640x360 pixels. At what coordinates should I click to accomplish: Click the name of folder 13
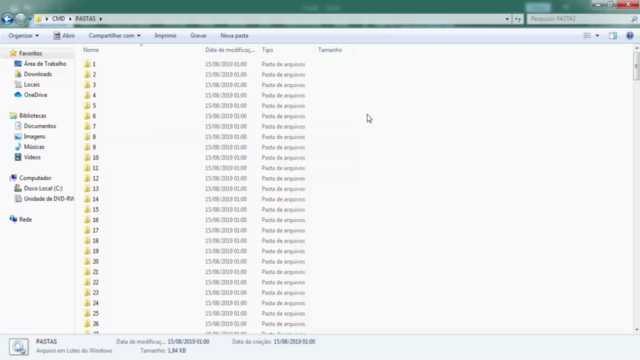pos(96,189)
